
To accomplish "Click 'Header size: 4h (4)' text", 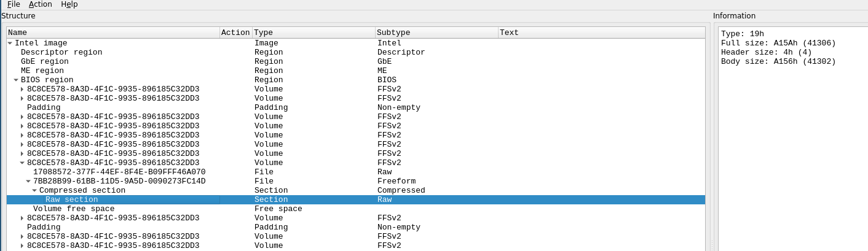I will [767, 52].
